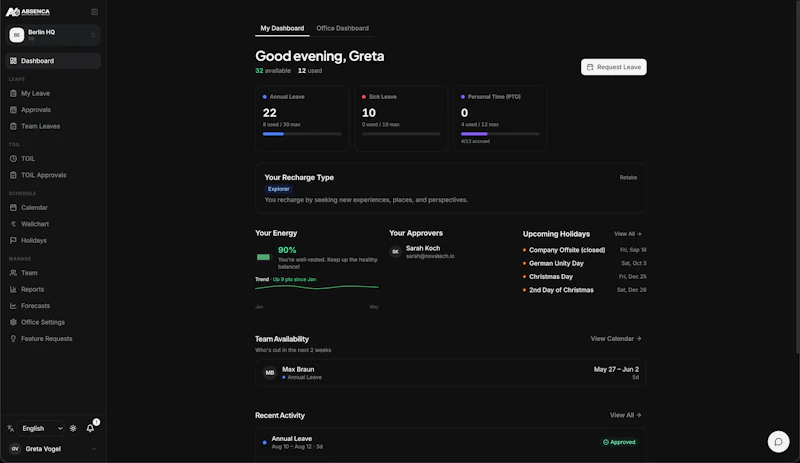Screen dimensions: 800x463
Task: Click the Personal Time progress bar
Action: click(500, 134)
